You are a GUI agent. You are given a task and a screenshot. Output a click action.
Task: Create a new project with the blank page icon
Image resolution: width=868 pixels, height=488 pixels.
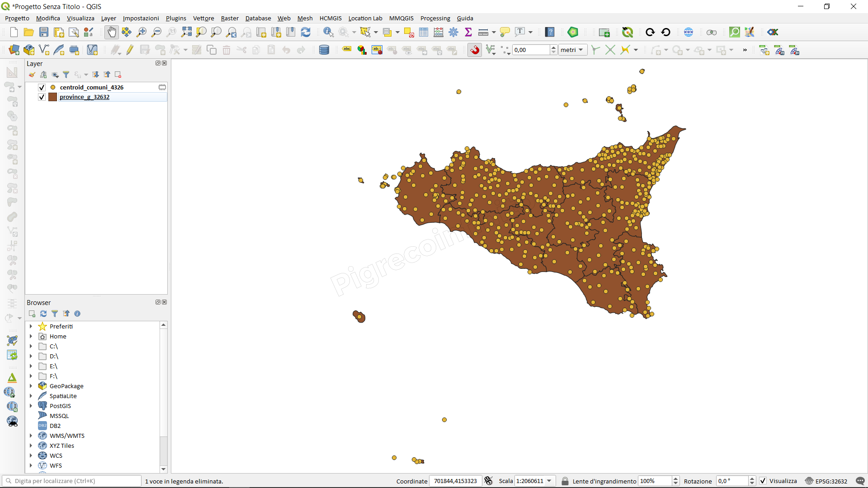pos(14,32)
